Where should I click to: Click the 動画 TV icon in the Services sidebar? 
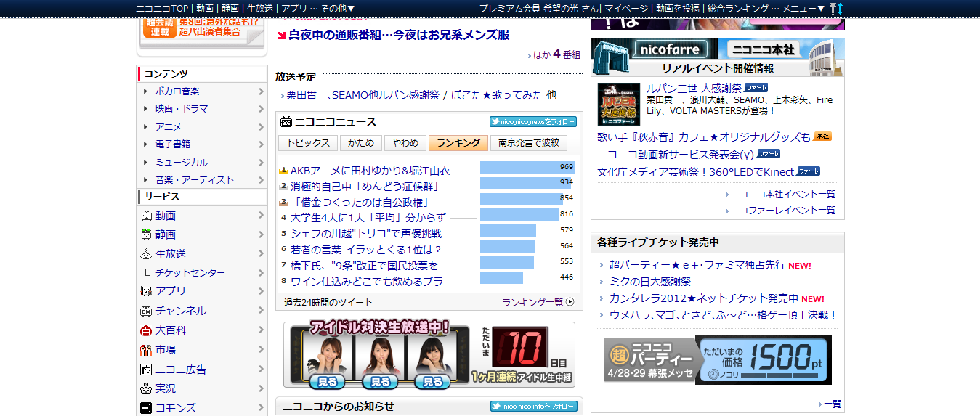146,216
